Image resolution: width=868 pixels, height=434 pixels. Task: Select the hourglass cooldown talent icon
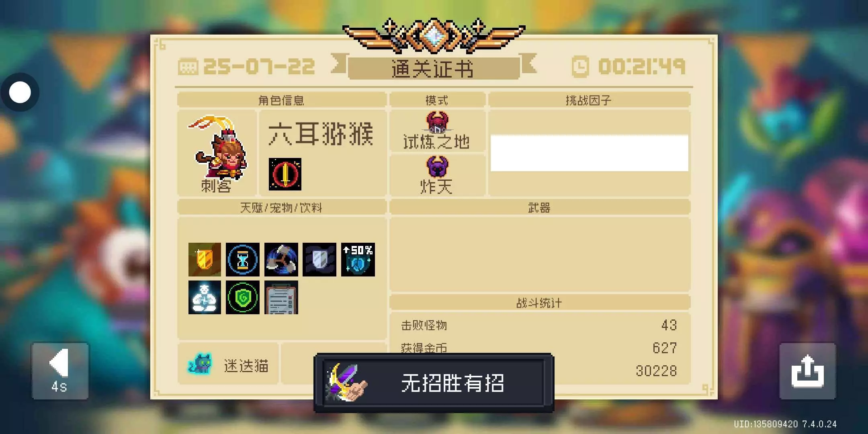click(x=243, y=260)
